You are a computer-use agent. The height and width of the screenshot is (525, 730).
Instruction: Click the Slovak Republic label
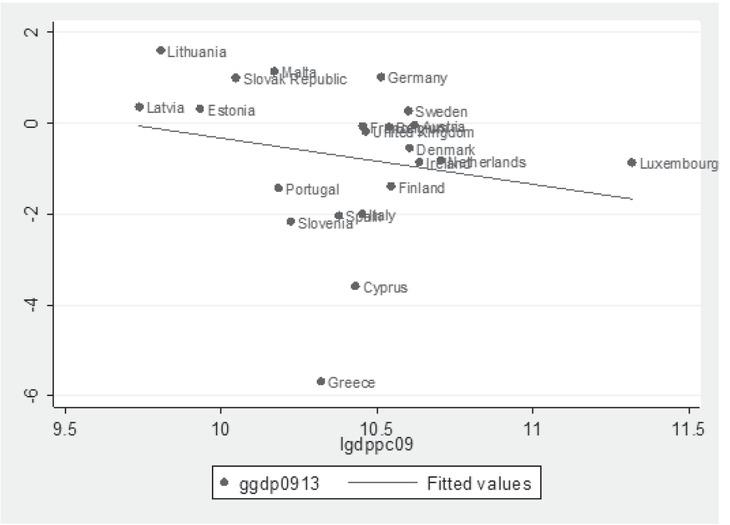coord(295,80)
